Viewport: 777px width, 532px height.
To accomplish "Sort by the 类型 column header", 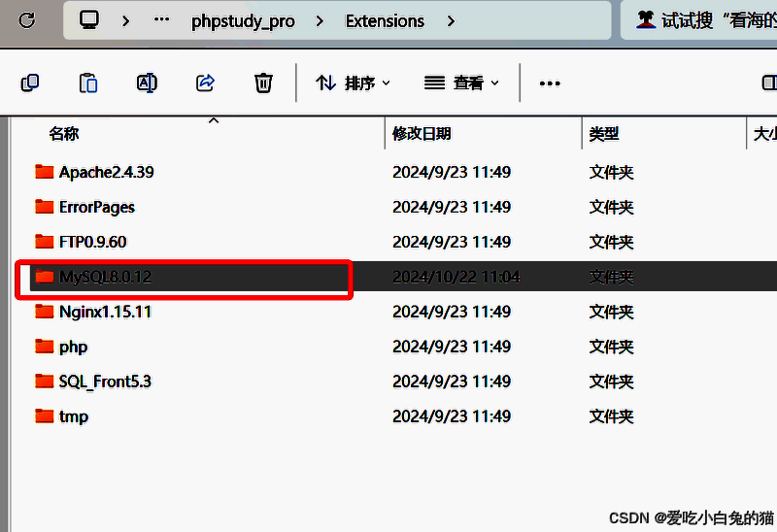I will 604,134.
